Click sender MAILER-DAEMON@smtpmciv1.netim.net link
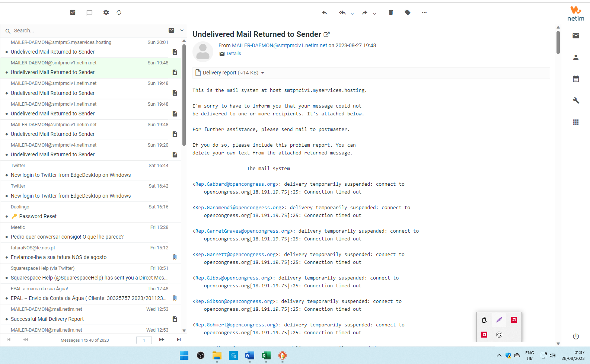Screen dimensions: 590x364 (x=280, y=45)
